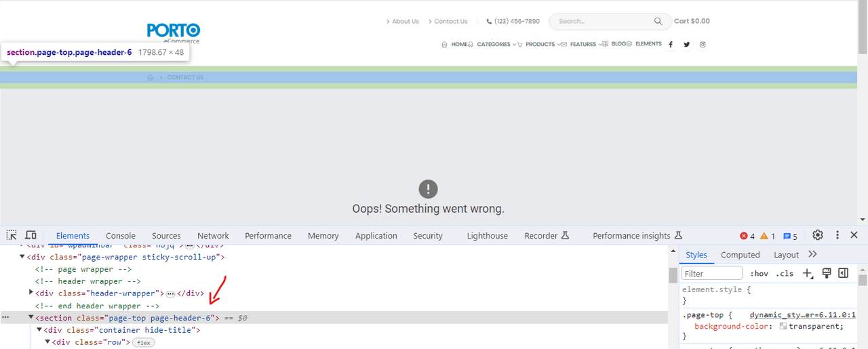Toggle the :hov element state button

point(759,273)
